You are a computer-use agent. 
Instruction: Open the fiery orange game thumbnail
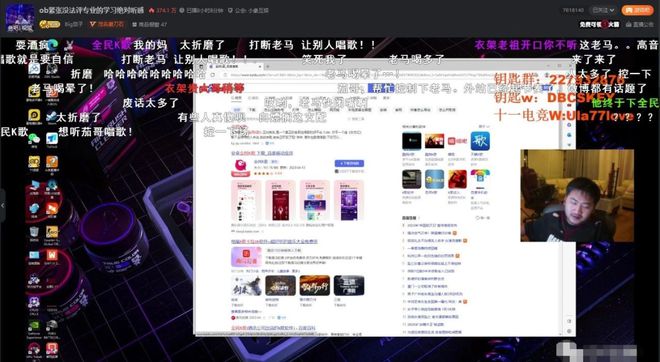coord(314,286)
